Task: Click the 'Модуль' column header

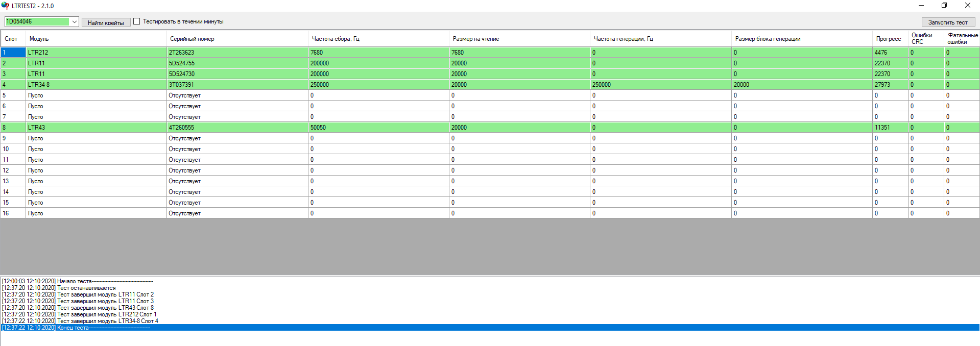Action: [x=96, y=39]
